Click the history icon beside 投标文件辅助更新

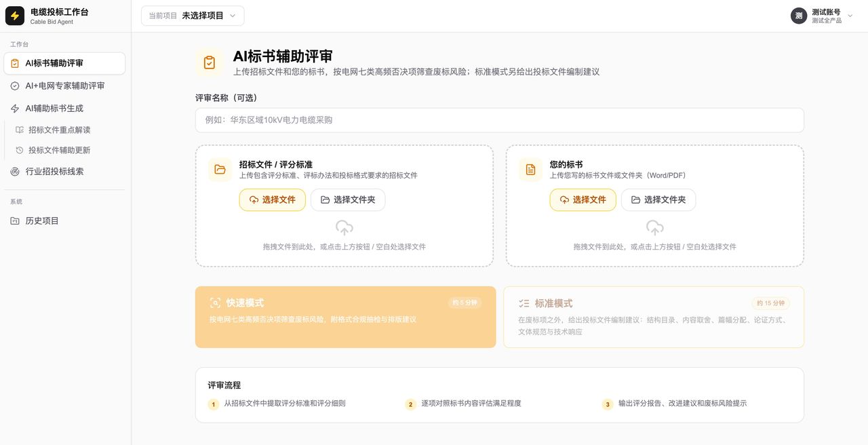point(20,150)
